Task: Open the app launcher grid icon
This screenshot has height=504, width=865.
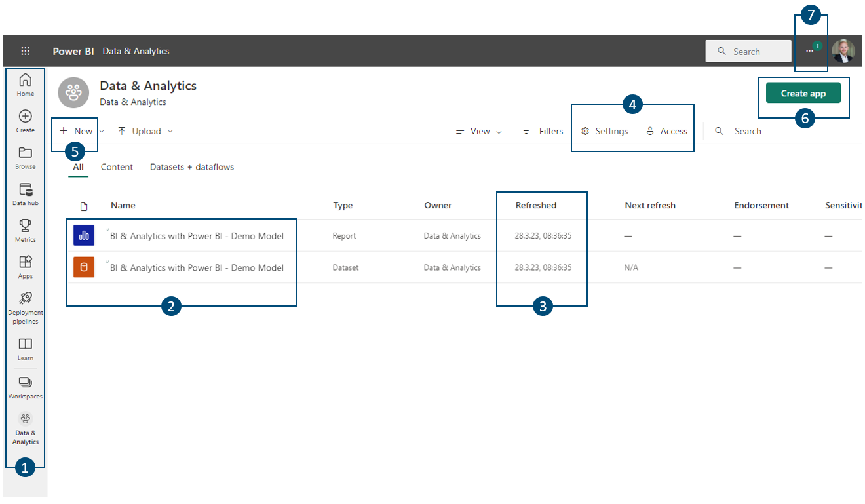Action: (x=26, y=51)
